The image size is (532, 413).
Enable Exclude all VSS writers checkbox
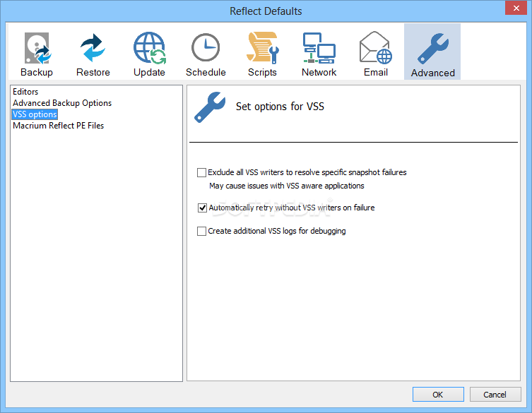[201, 172]
